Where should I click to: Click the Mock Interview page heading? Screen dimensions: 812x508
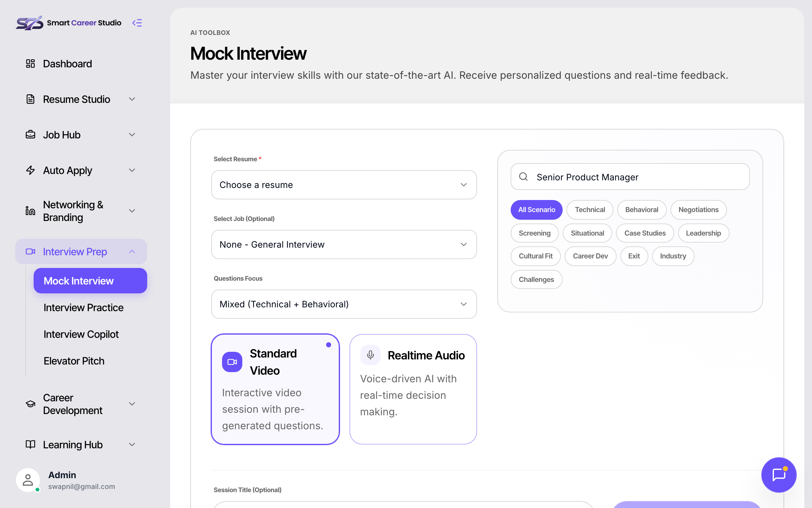point(248,53)
